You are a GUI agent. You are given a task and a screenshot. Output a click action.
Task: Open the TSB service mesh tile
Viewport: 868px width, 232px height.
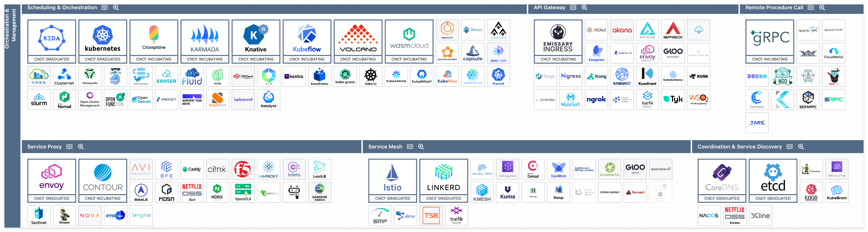coord(431,216)
